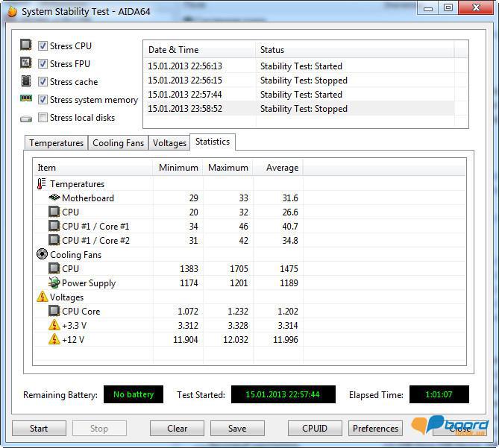
Task: Click the Power Supply icon
Action: pyautogui.click(x=54, y=283)
